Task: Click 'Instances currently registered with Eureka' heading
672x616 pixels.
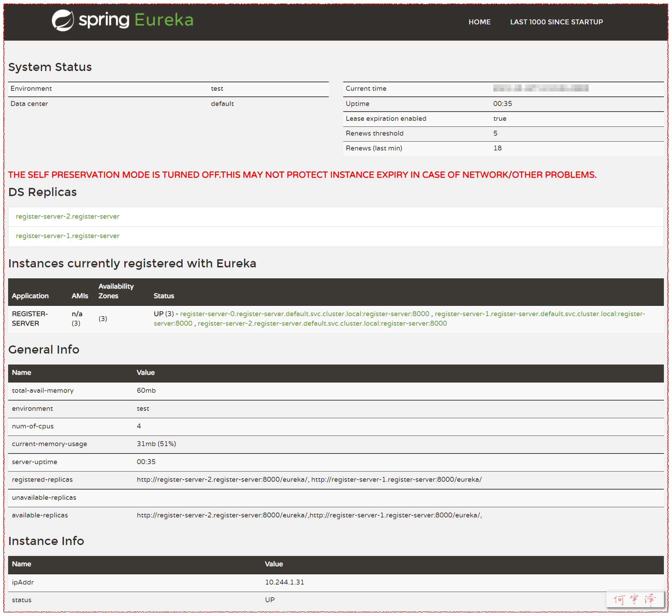Action: [x=132, y=264]
